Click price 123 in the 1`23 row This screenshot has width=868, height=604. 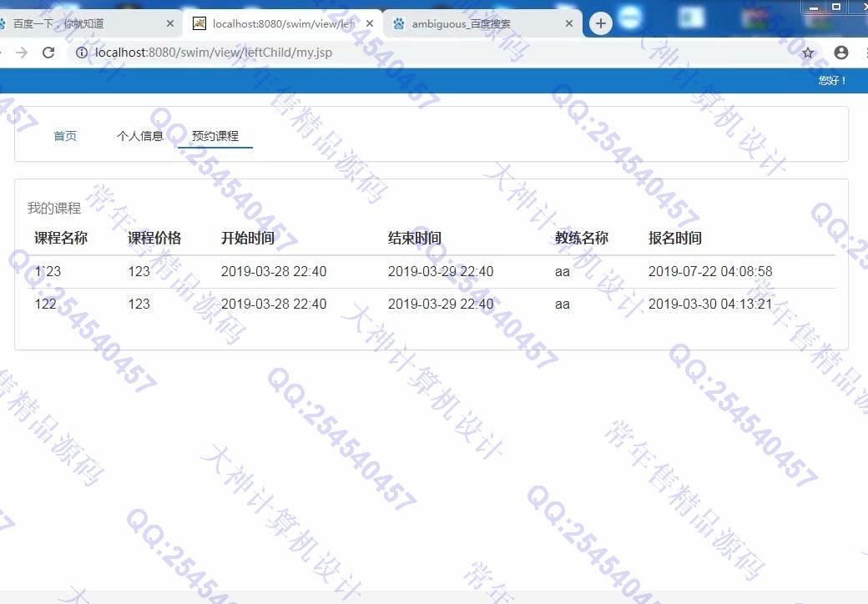[139, 272]
